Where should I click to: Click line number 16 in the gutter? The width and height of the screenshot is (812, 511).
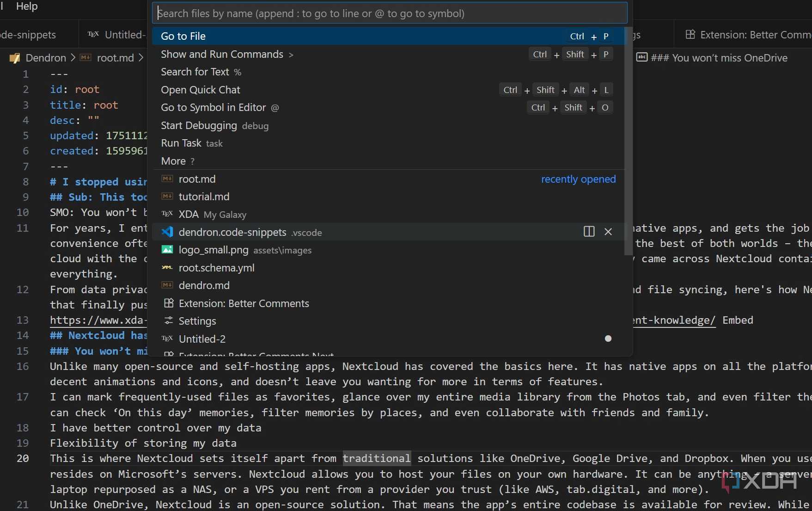(x=23, y=366)
